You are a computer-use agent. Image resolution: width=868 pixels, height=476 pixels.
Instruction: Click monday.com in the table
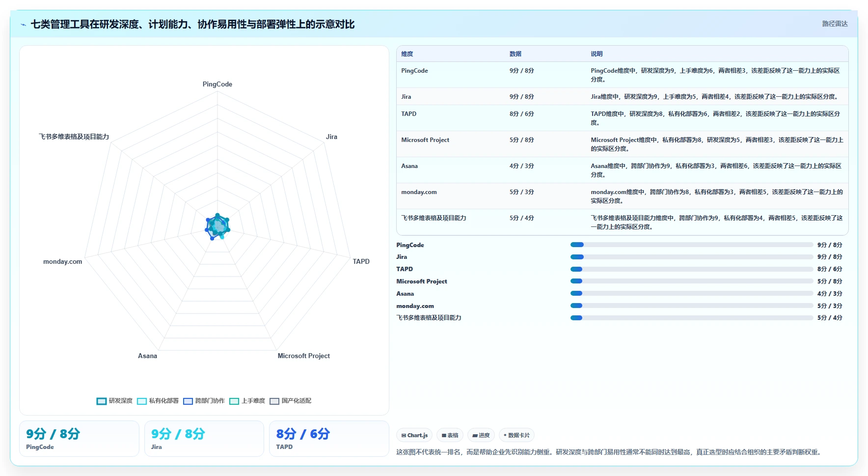coord(419,192)
